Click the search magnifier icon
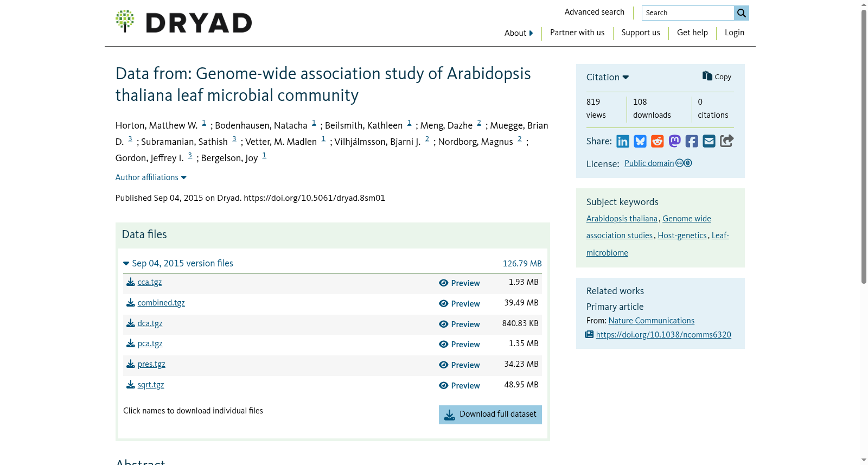The image size is (868, 465). tap(742, 13)
